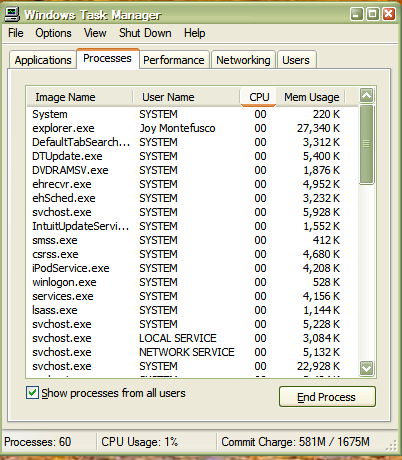Click the End Process button
This screenshot has height=460, width=402.
point(327,397)
